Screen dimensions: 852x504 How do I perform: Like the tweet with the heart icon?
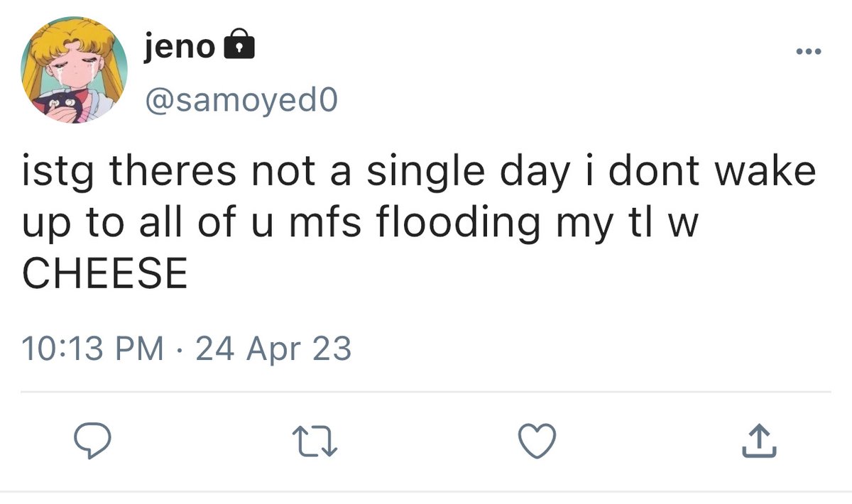[536, 442]
